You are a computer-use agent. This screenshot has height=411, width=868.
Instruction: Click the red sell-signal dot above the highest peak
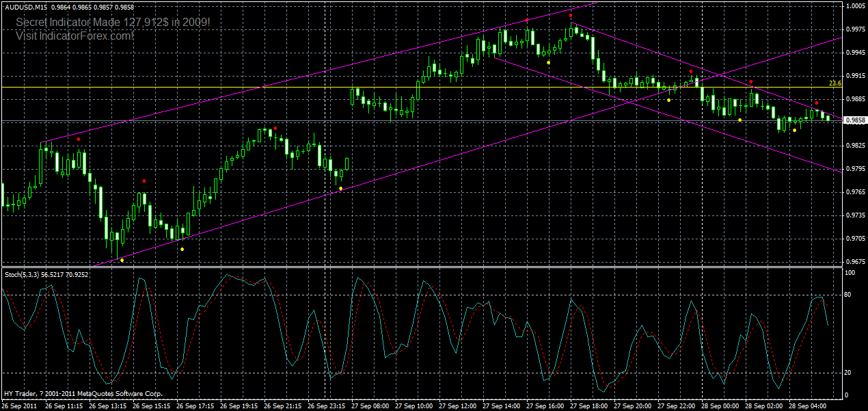point(571,15)
